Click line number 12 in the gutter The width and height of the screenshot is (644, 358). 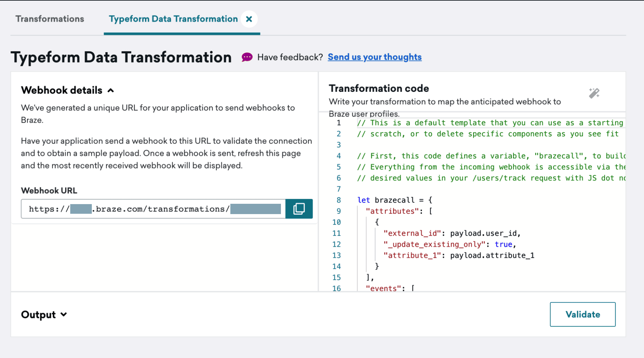coord(336,244)
